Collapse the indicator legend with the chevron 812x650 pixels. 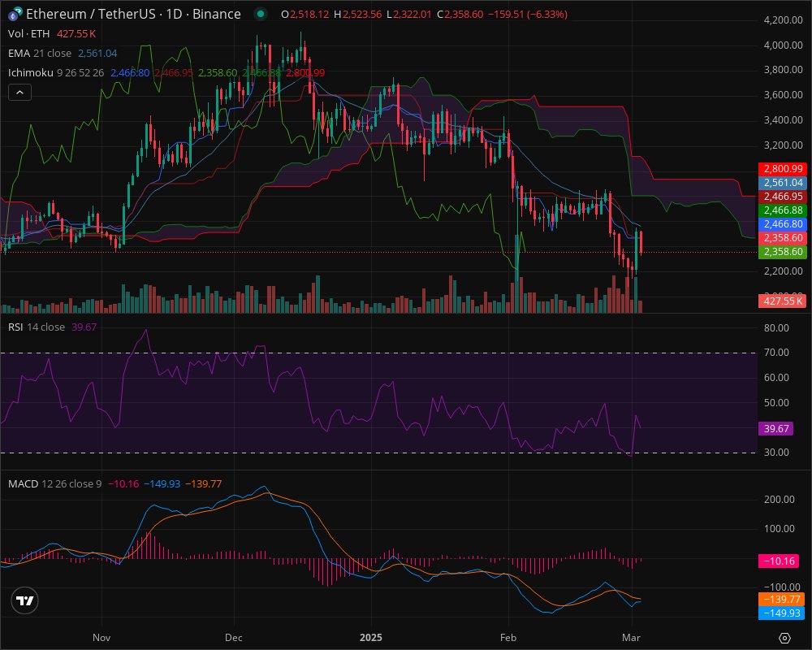(x=19, y=92)
